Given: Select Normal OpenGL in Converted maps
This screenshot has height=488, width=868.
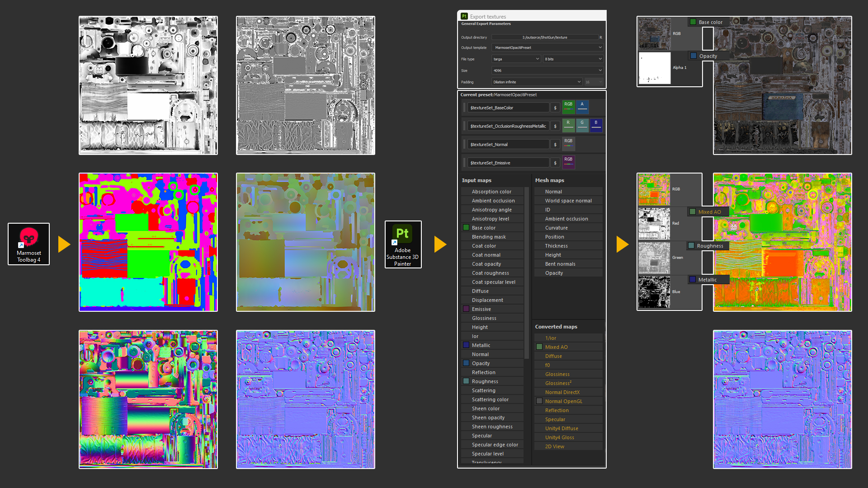Looking at the screenshot, I should [x=563, y=401].
